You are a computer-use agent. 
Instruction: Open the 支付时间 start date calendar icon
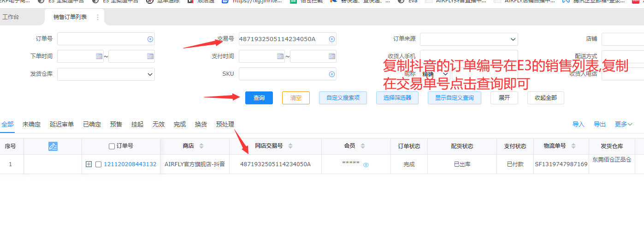pyautogui.click(x=280, y=56)
